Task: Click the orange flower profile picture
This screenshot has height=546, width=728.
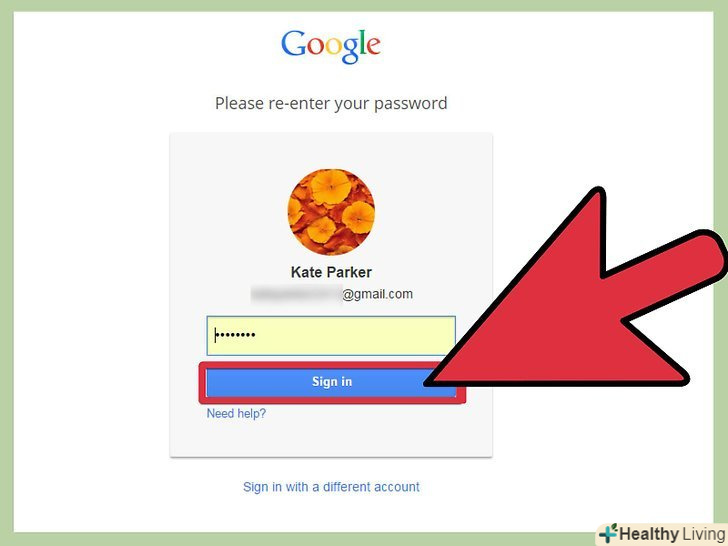Action: click(x=331, y=212)
